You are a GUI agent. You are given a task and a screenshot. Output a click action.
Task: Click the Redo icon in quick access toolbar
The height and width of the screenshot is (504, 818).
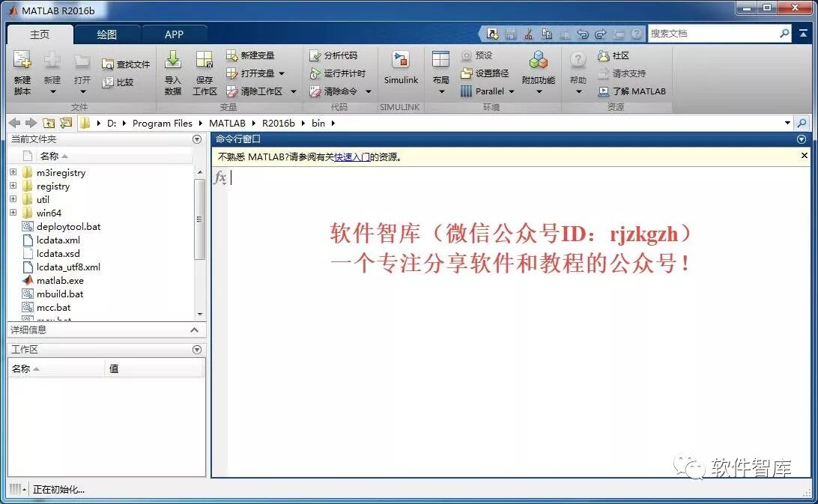[x=601, y=34]
